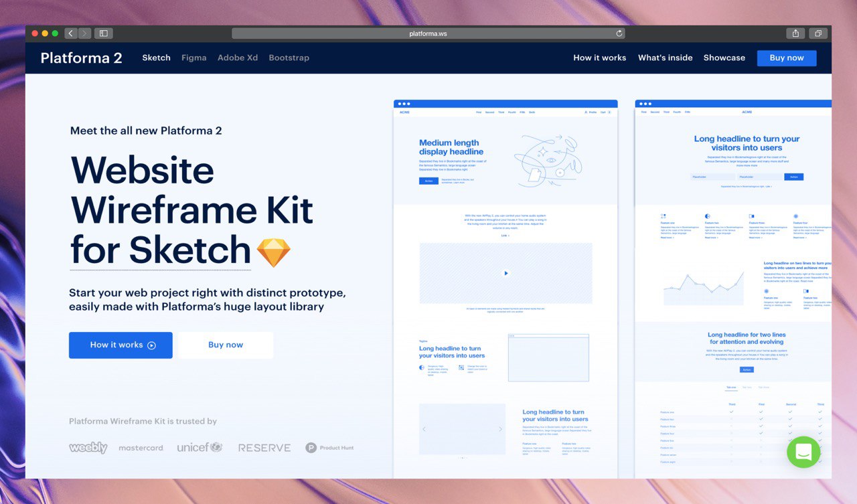Click the carousel left arrow in preview

tap(424, 429)
